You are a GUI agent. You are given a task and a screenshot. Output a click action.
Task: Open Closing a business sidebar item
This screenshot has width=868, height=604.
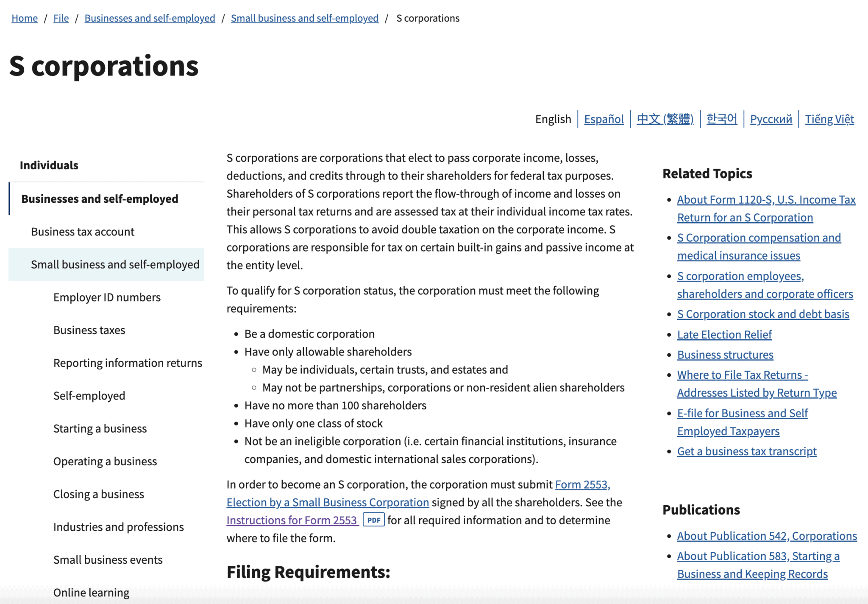click(x=99, y=494)
